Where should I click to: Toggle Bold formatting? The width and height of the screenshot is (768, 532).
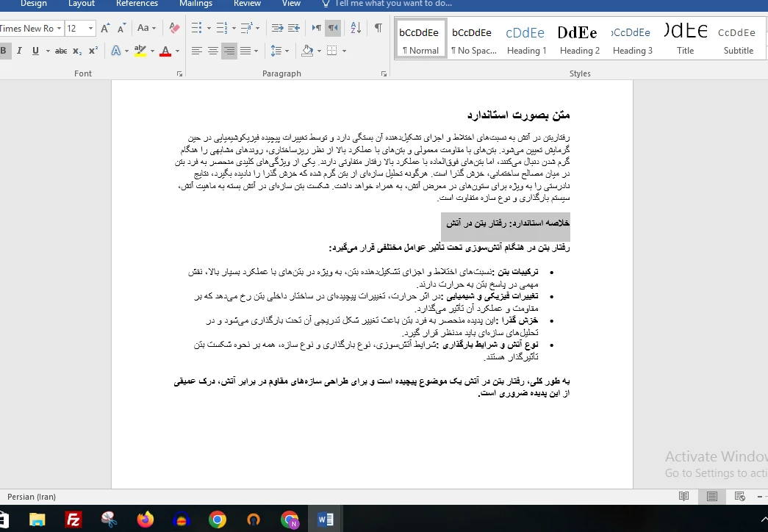coord(4,51)
